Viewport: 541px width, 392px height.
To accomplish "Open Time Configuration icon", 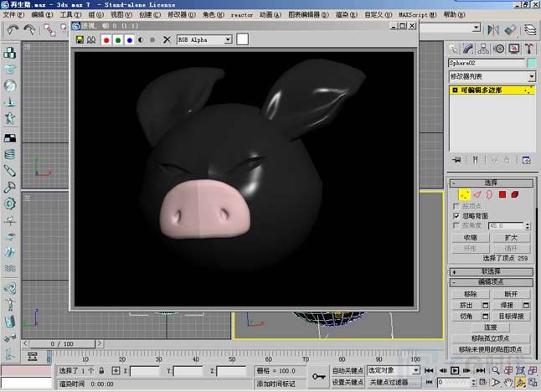I will [x=483, y=382].
